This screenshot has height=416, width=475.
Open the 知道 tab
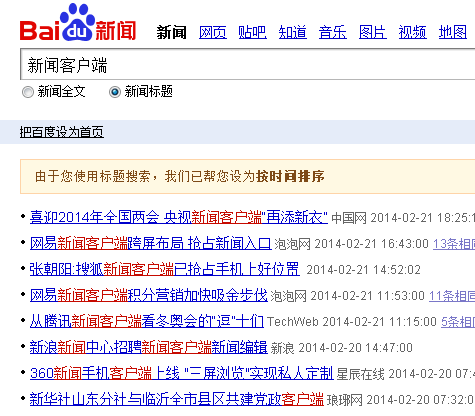pos(293,32)
